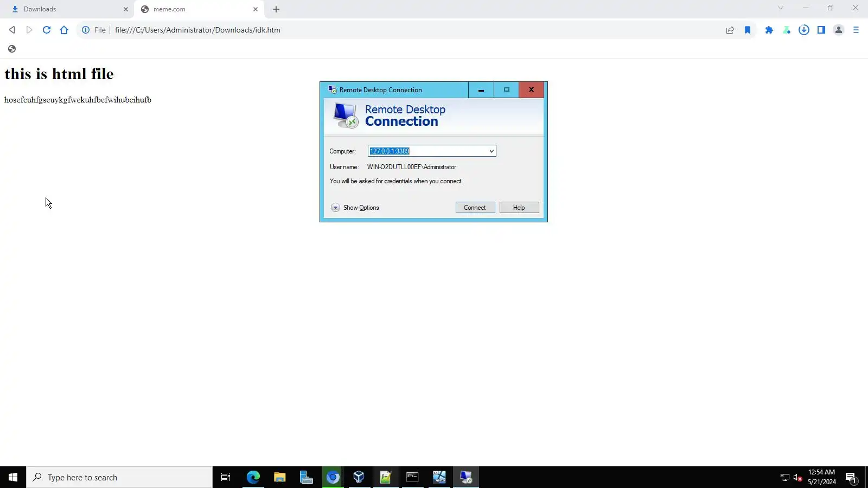Open the user profile menu
The height and width of the screenshot is (488, 868).
(x=839, y=30)
